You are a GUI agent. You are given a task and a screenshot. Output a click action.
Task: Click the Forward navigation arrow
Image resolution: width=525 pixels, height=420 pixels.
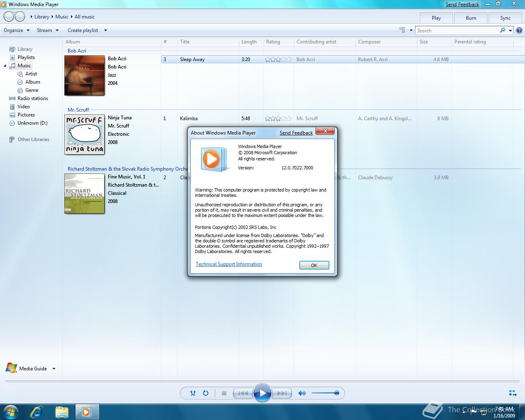20,16
